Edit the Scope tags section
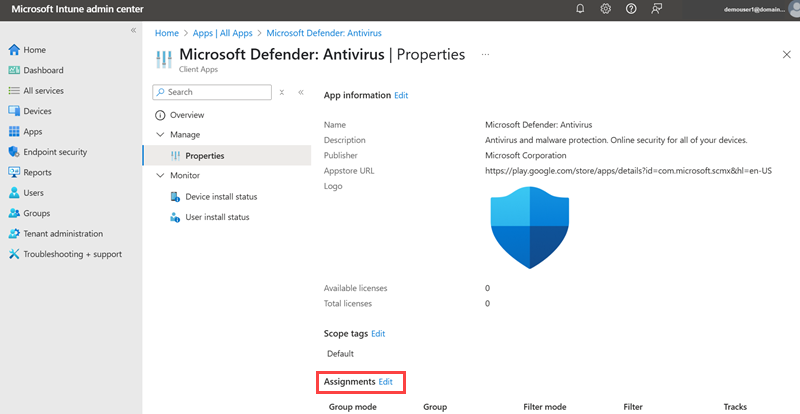800x414 pixels. point(378,334)
